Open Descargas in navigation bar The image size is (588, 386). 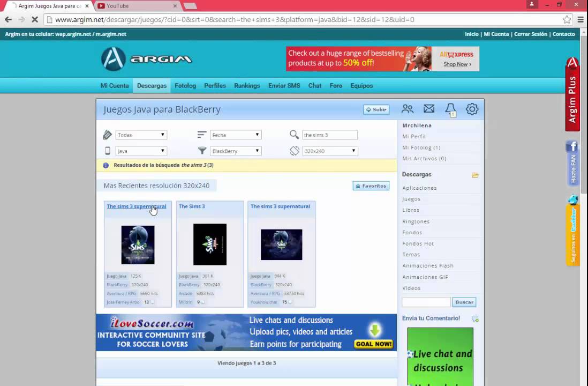click(152, 86)
